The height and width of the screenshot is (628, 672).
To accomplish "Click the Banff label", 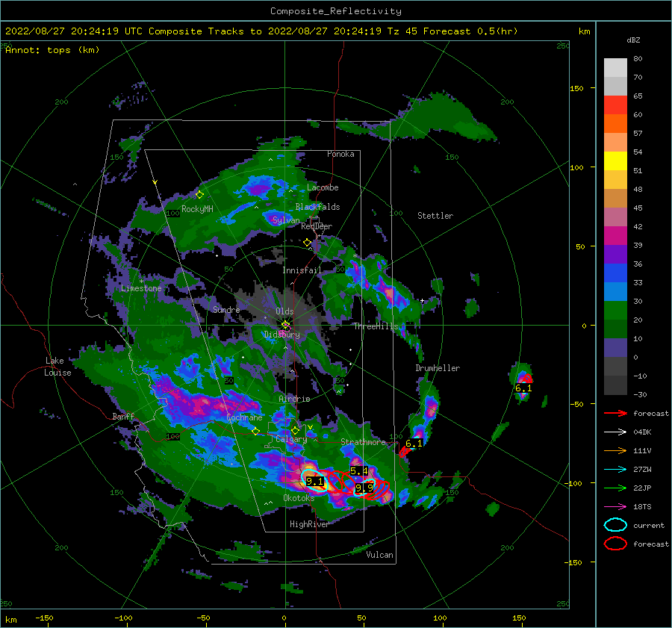I will pos(123,416).
